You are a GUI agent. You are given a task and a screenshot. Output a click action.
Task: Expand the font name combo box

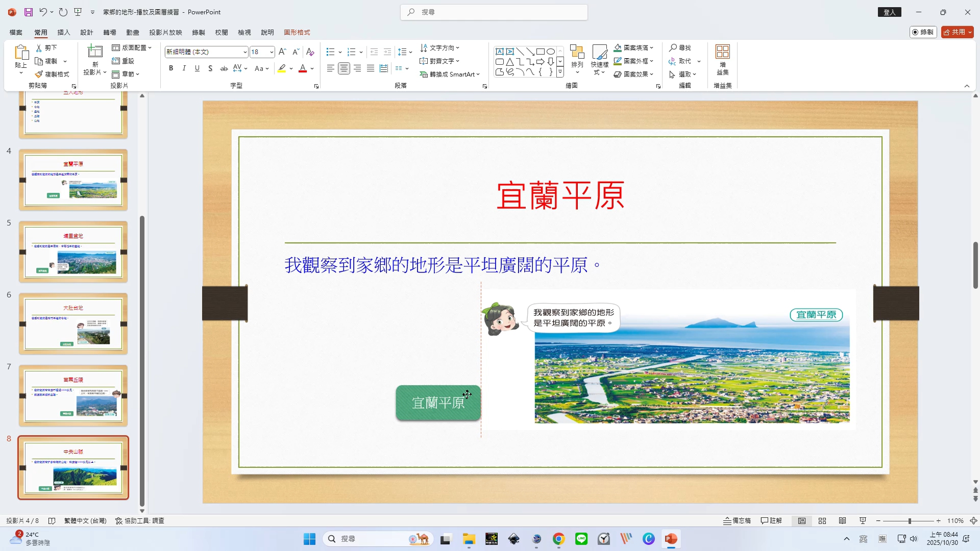[245, 52]
